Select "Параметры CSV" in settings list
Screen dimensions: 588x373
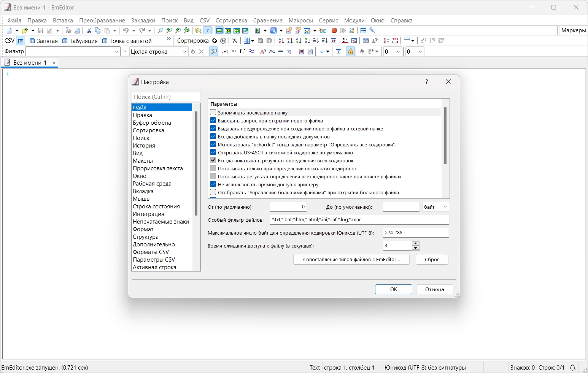pyautogui.click(x=154, y=259)
